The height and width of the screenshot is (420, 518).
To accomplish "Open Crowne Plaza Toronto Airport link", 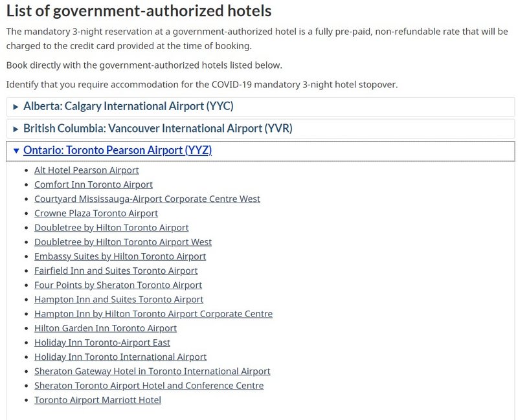I will 96,214.
